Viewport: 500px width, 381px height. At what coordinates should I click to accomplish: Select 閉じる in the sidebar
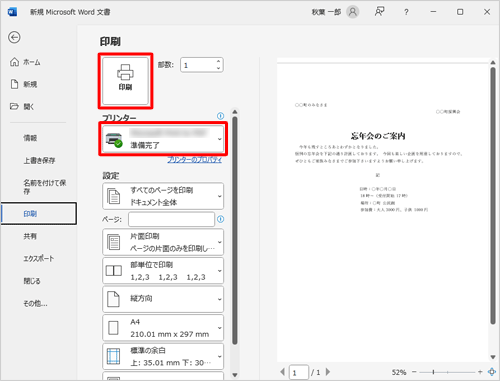pyautogui.click(x=32, y=281)
